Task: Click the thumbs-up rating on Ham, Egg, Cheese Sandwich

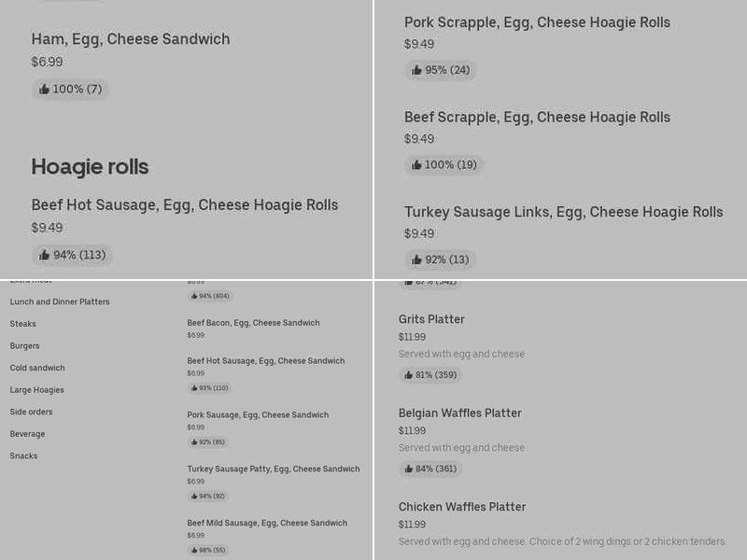Action: point(69,90)
